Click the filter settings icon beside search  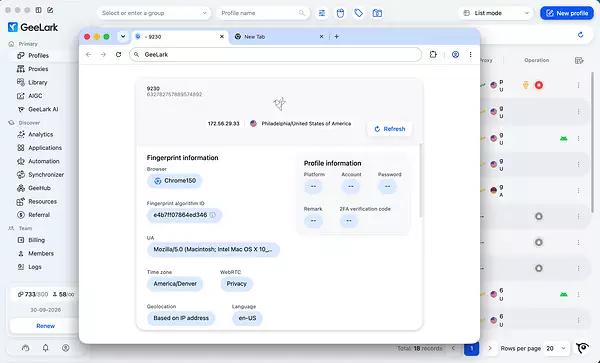click(322, 13)
